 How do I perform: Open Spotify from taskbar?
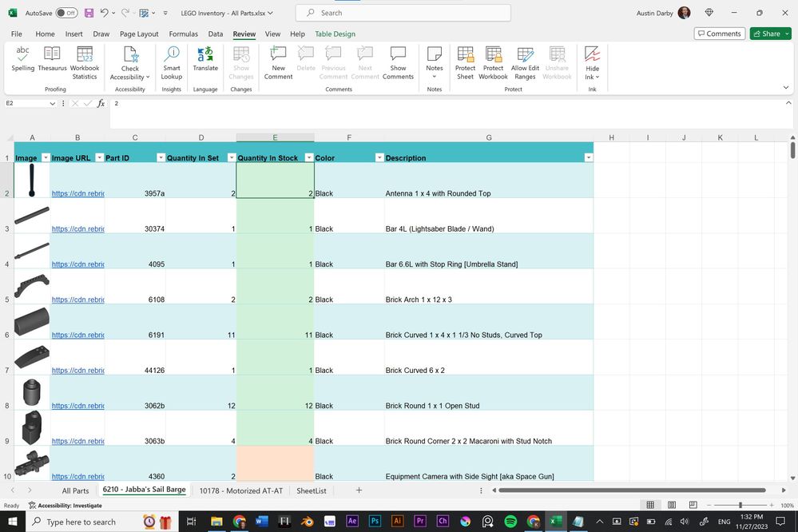click(x=510, y=522)
